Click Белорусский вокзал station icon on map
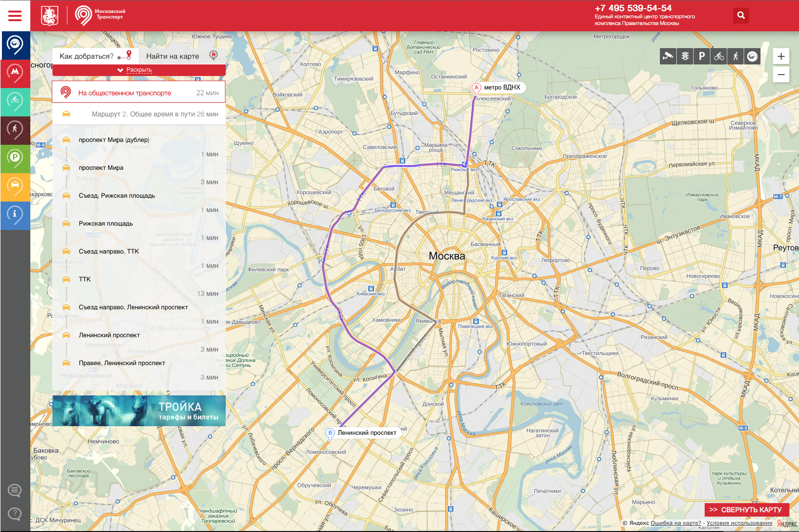 pyautogui.click(x=393, y=205)
